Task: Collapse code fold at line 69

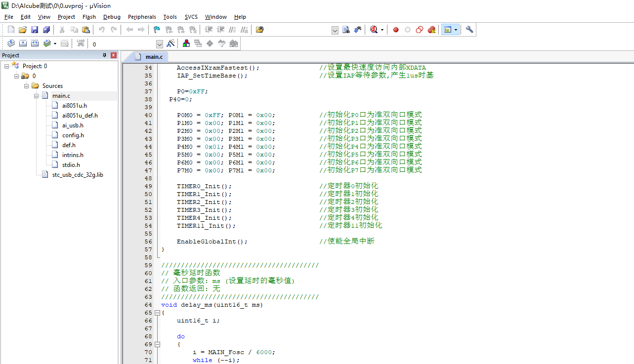Action: pyautogui.click(x=157, y=344)
